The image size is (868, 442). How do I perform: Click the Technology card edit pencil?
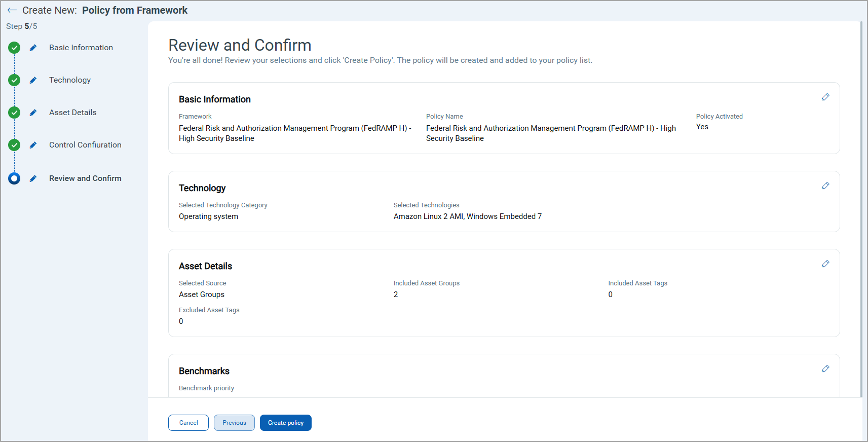(x=825, y=186)
